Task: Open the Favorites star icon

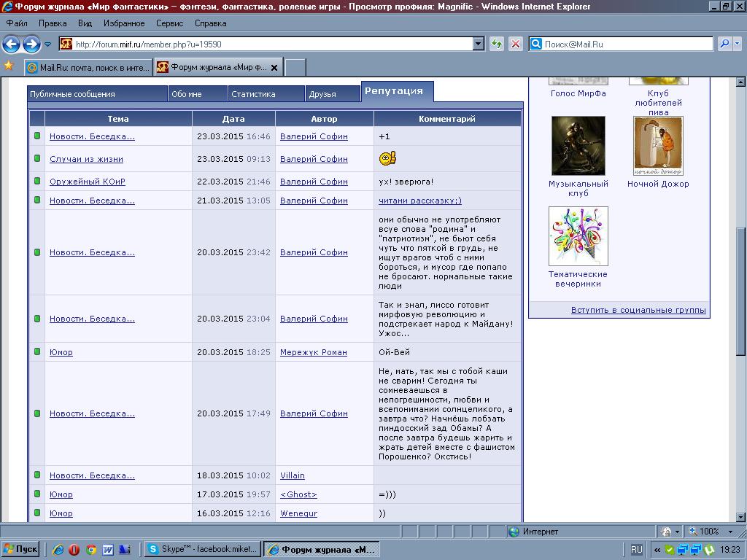Action: pos(9,66)
